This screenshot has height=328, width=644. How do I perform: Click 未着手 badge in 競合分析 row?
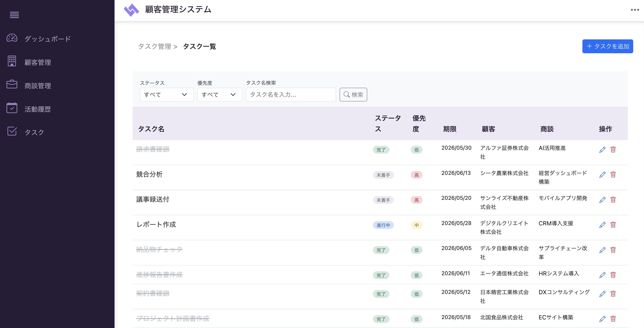(383, 175)
